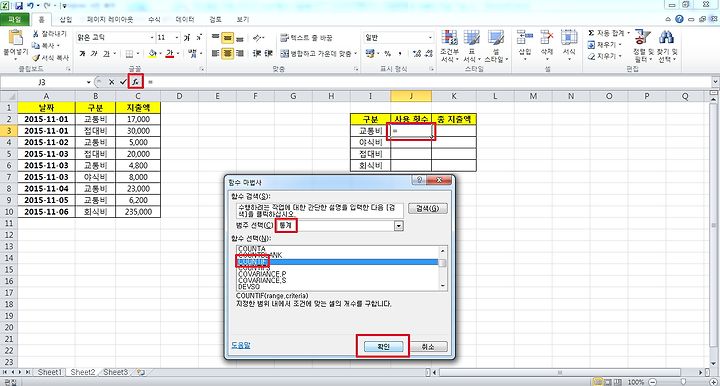Click Conditional Formatting (조건부 서식) icon
720x386 pixels.
click(449, 39)
